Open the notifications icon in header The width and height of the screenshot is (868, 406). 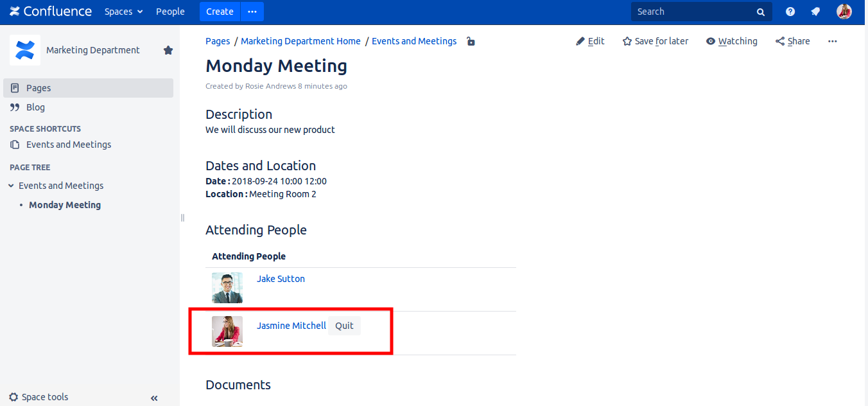[x=815, y=12]
